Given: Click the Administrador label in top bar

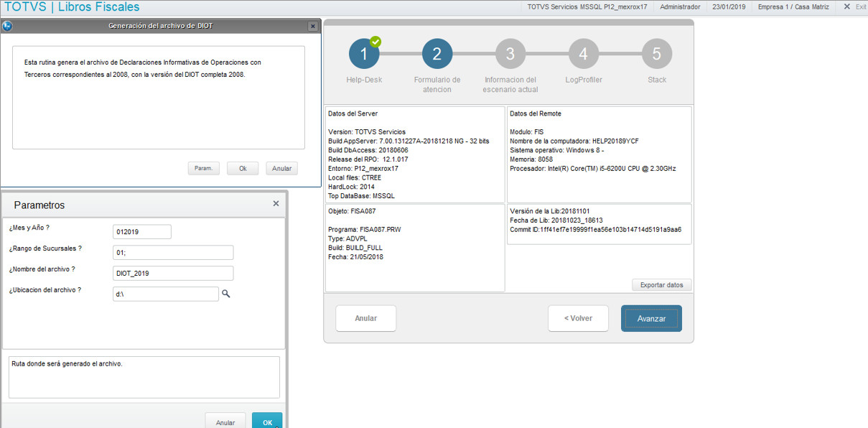Looking at the screenshot, I should click(x=680, y=6).
